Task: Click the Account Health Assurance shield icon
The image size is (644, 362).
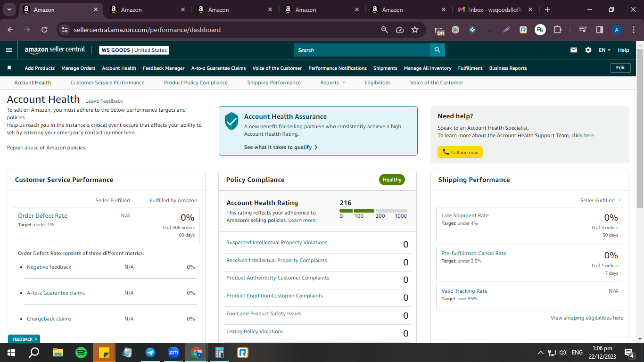Action: [231, 121]
